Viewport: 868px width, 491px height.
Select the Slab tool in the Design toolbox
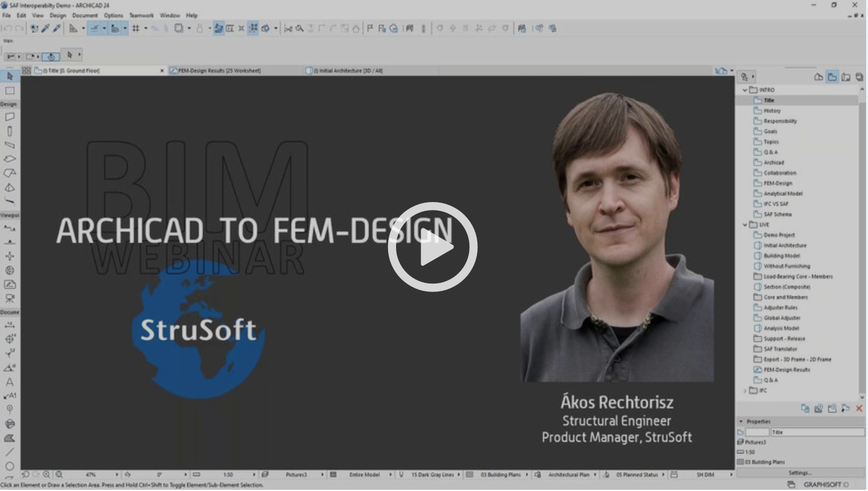tap(10, 159)
